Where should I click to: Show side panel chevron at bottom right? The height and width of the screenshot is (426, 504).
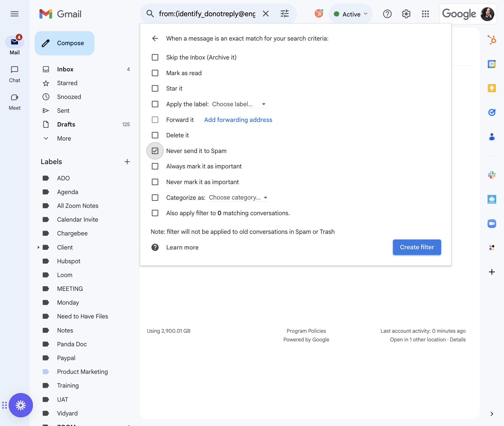(492, 414)
